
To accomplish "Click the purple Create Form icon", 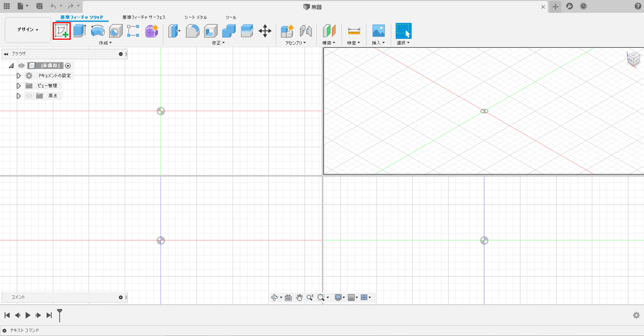I will click(x=152, y=31).
